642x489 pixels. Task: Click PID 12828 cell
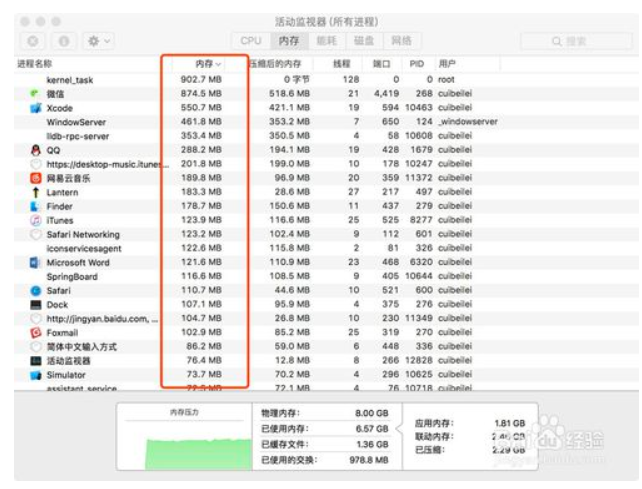[x=418, y=360]
